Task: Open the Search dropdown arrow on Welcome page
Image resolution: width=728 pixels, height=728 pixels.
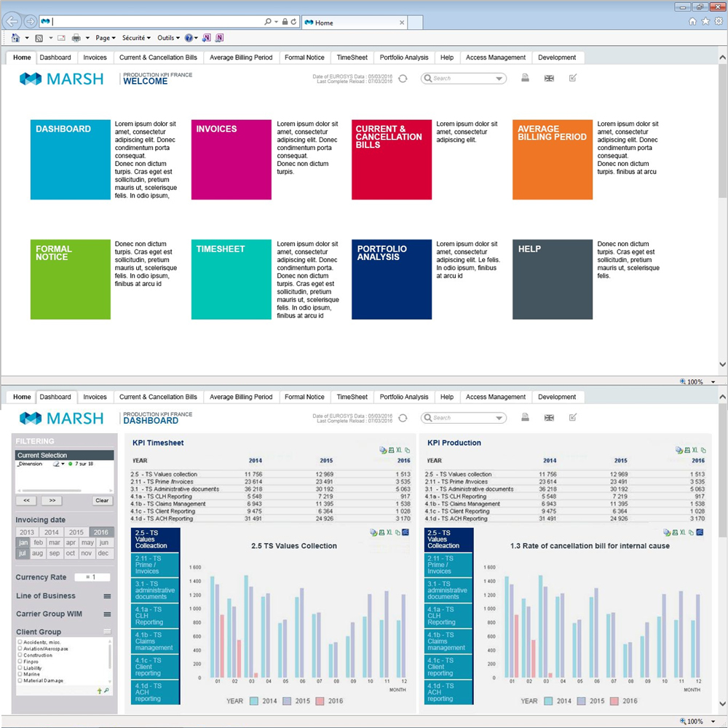Action: tap(499, 79)
